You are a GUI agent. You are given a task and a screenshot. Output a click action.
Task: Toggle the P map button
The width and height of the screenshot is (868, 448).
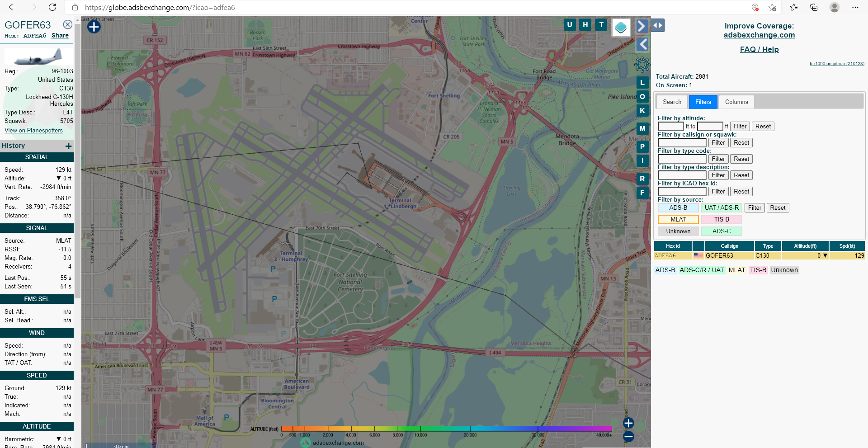tap(642, 147)
